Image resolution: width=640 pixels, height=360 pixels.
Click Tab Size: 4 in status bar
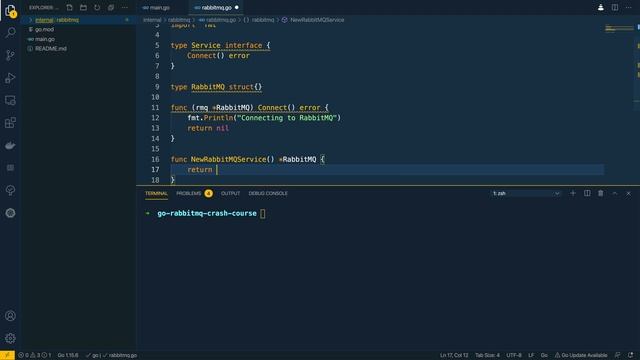click(487, 355)
